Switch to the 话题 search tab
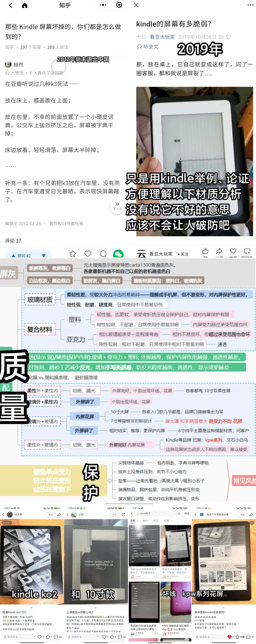 click(166, 521)
